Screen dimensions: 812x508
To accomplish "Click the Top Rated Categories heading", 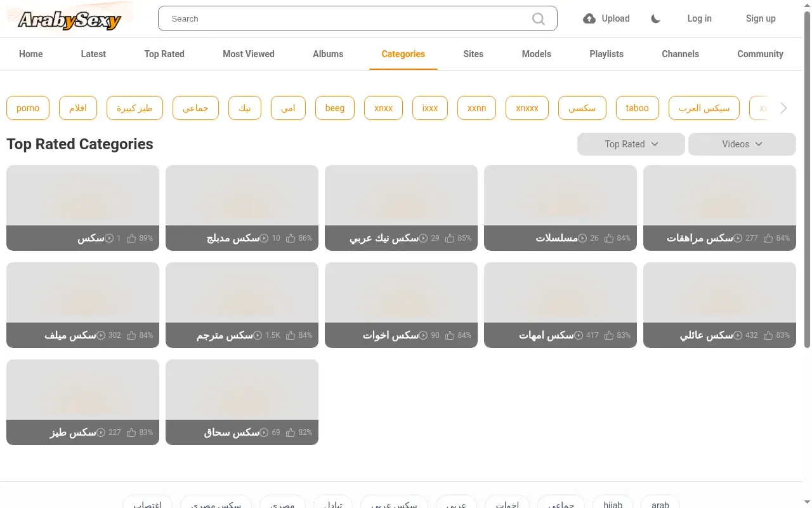I will click(80, 144).
